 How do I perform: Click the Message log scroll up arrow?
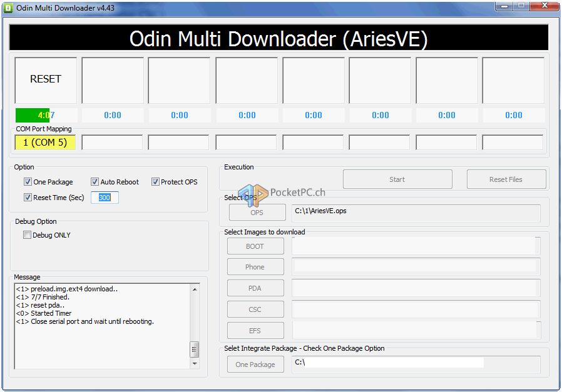[195, 289]
